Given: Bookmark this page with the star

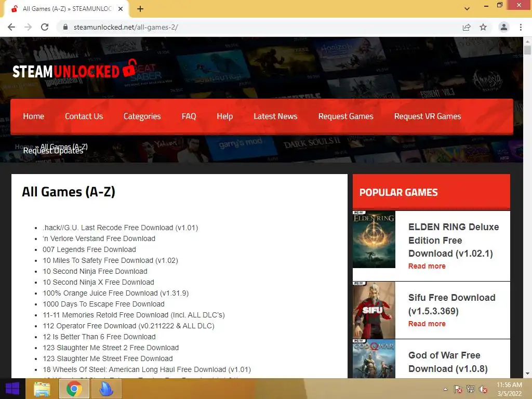Looking at the screenshot, I should coord(483,27).
